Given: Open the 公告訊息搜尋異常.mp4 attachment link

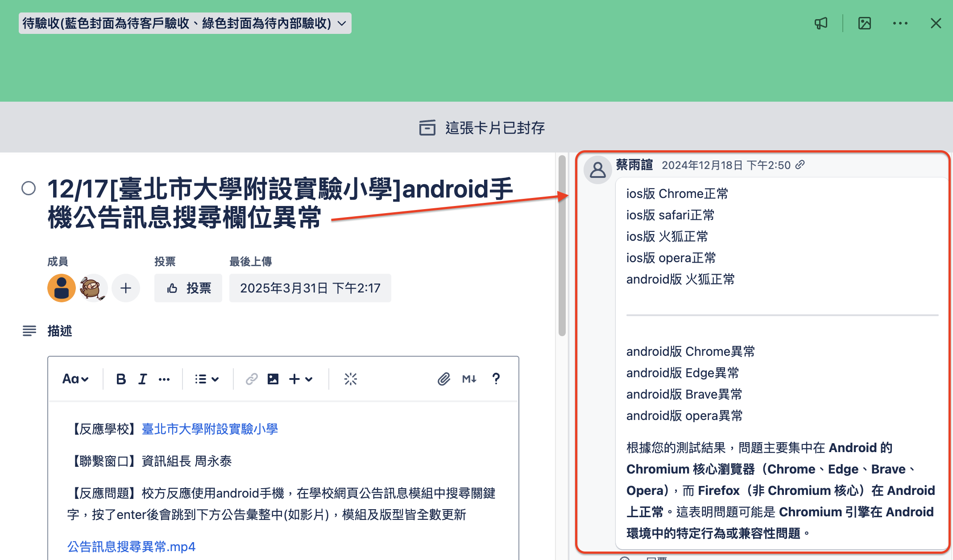Looking at the screenshot, I should pyautogui.click(x=131, y=547).
